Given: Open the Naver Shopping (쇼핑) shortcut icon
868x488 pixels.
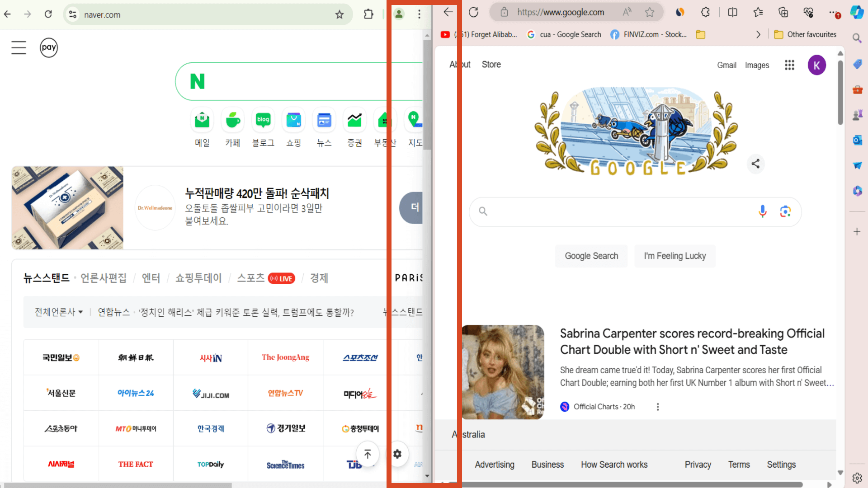Looking at the screenshot, I should point(294,120).
